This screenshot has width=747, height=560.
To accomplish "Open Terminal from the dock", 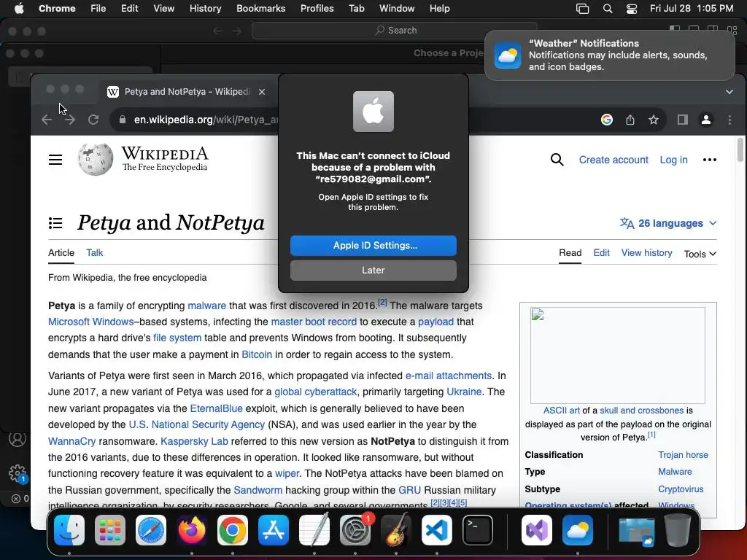I will click(x=478, y=530).
